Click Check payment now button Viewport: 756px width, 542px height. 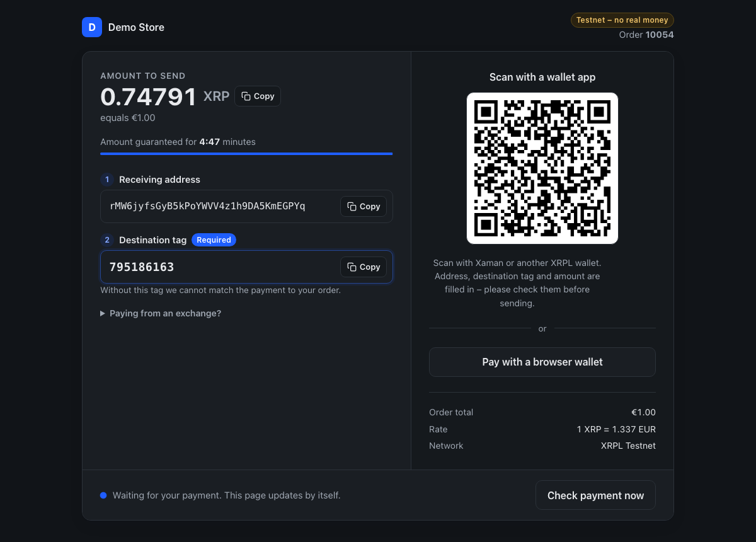[595, 495]
